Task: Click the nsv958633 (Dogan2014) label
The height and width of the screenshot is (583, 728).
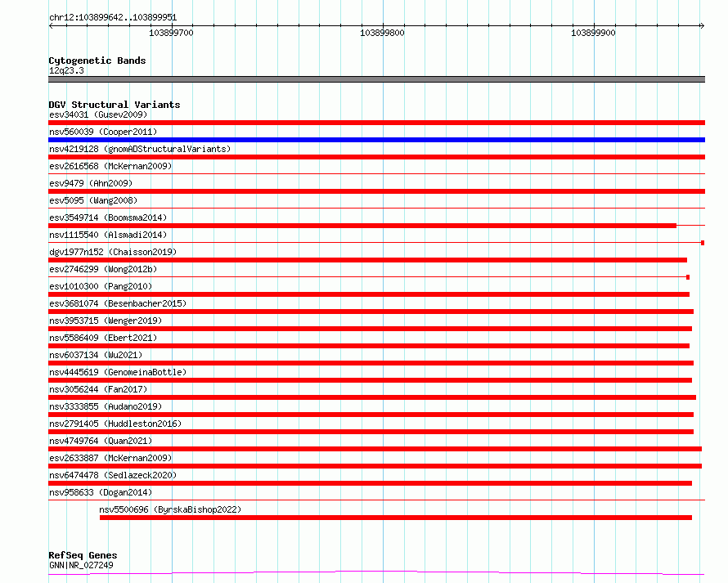Action: click(101, 492)
